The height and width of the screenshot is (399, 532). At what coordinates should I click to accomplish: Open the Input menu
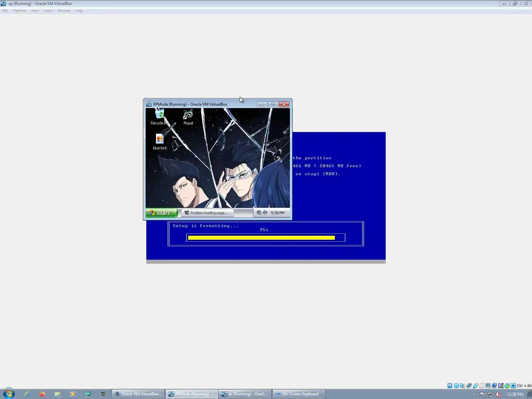coord(48,11)
